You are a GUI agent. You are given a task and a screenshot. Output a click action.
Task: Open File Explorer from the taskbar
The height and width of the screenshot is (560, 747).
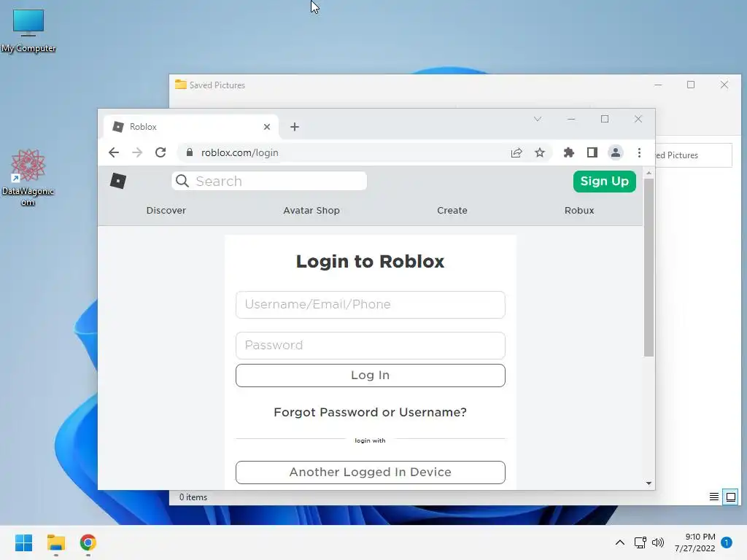click(x=55, y=542)
